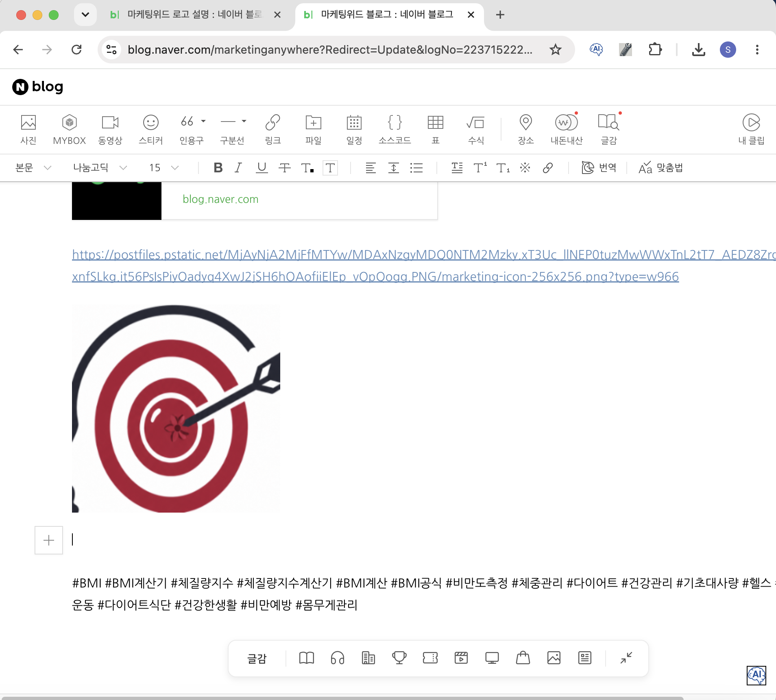Open the tab search dropdown
Viewport: 776px width, 700px height.
click(x=85, y=15)
